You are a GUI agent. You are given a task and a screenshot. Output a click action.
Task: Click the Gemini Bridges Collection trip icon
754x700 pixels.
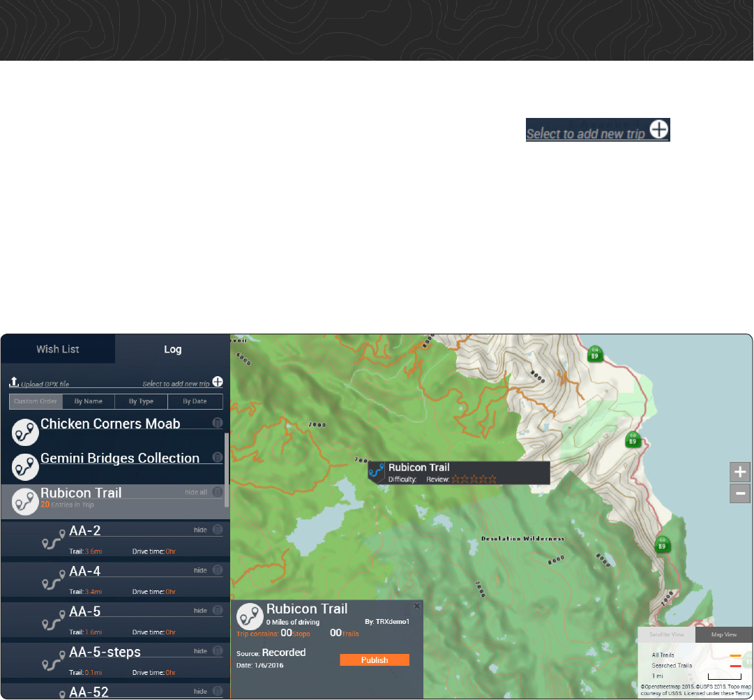click(25, 467)
